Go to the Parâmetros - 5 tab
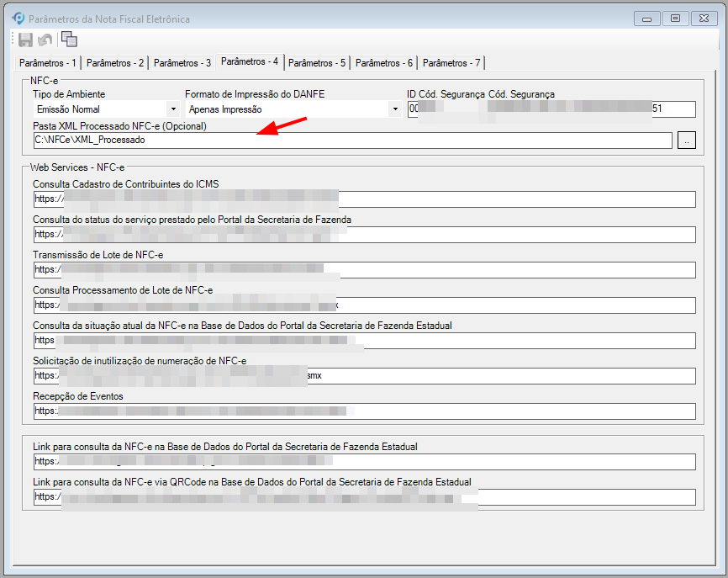 (x=317, y=63)
